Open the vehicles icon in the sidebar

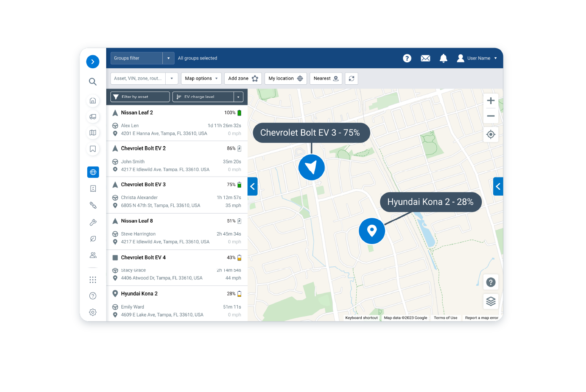click(x=93, y=117)
